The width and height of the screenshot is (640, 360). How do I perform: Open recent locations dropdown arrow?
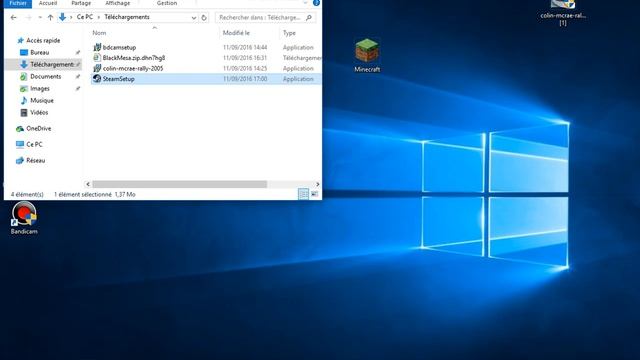click(x=40, y=18)
